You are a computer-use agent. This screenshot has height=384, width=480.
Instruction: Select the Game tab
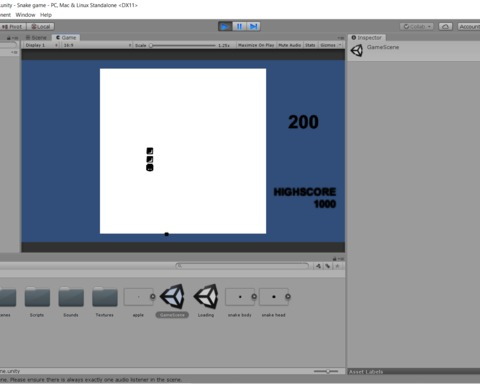66,38
